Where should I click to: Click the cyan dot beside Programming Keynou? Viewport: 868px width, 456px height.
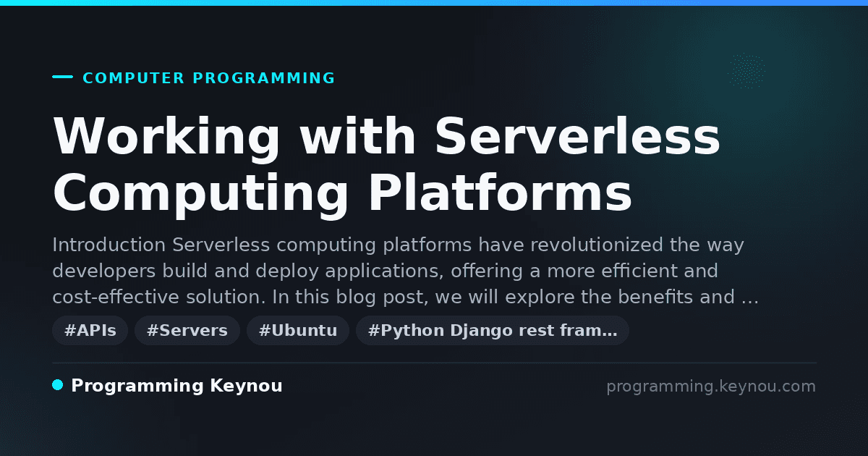pos(58,385)
